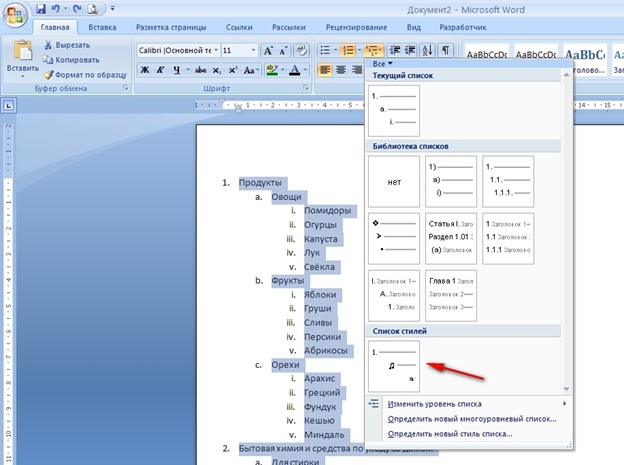Open Буфер обмена dialog launcher
The width and height of the screenshot is (624, 465).
pyautogui.click(x=126, y=88)
